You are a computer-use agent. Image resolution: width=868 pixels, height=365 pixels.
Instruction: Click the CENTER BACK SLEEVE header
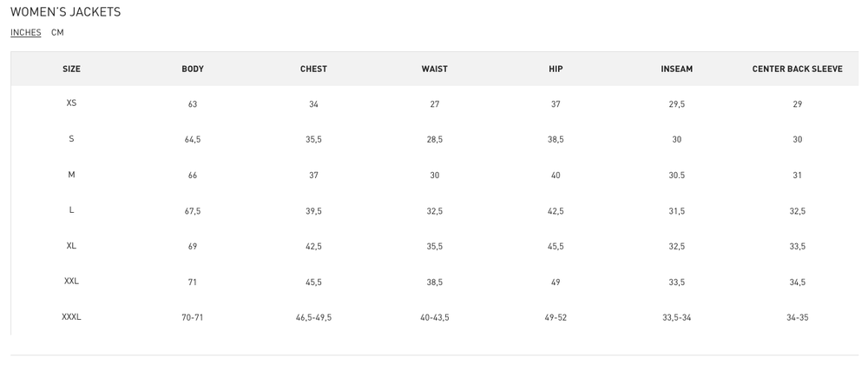797,69
